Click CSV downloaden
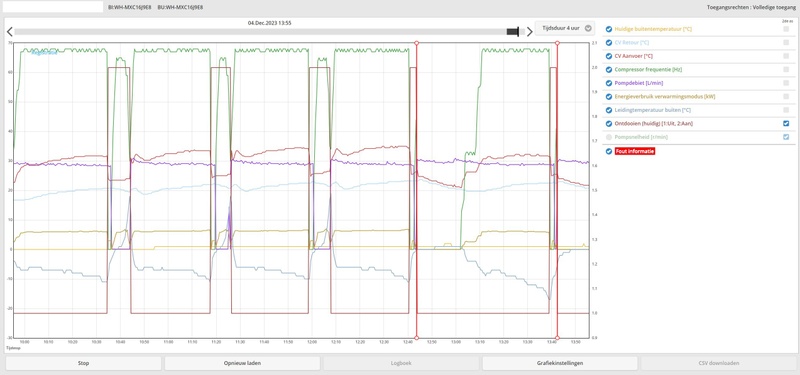 (x=718, y=363)
